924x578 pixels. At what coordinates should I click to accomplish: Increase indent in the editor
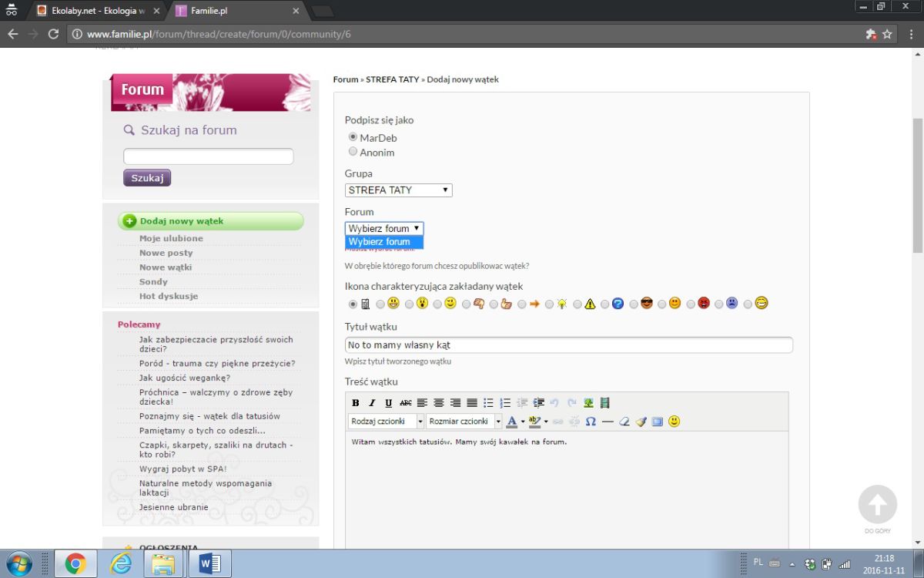tap(538, 403)
